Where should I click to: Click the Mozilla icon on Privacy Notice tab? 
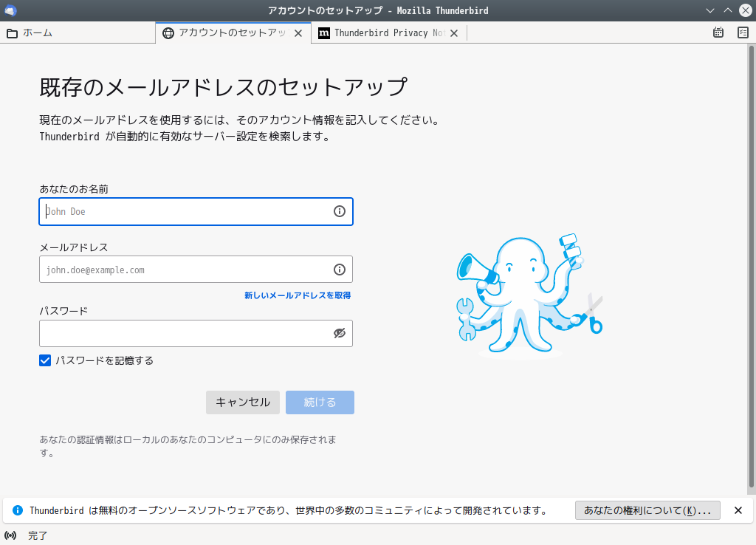point(324,32)
